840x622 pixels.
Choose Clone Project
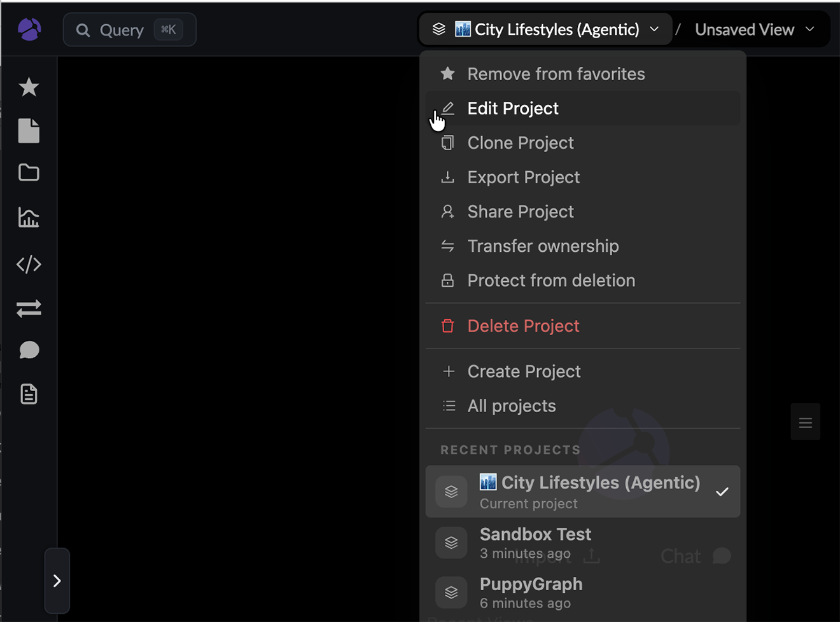tap(583, 142)
